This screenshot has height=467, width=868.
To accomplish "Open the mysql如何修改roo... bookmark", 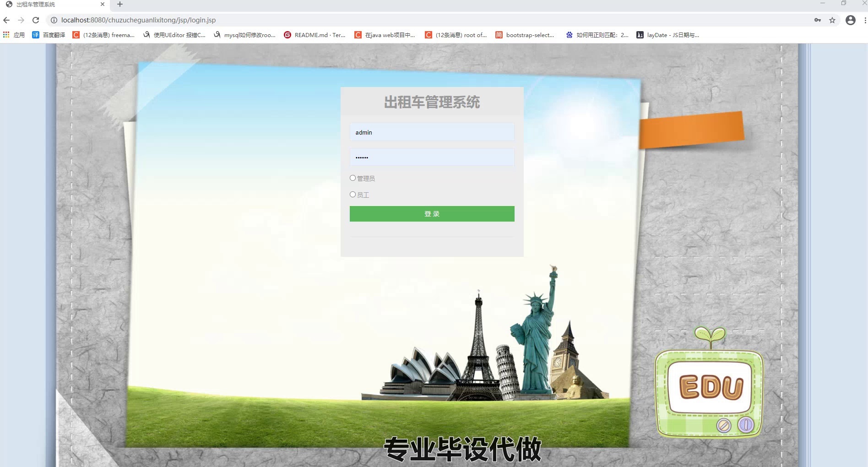I will 244,35.
